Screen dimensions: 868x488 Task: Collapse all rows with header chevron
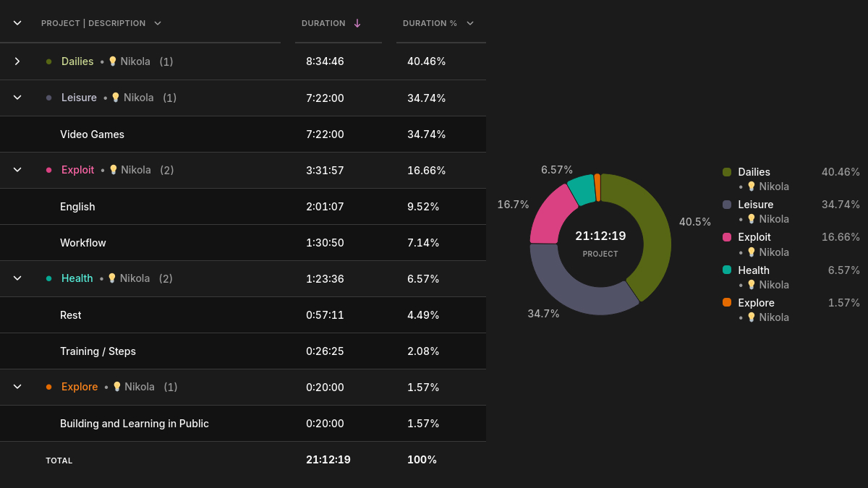[17, 23]
